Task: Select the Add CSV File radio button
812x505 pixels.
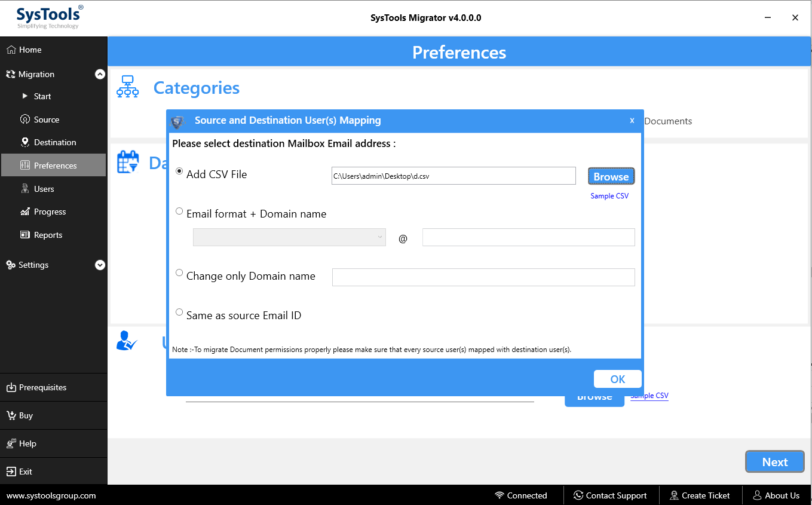Action: coord(179,172)
